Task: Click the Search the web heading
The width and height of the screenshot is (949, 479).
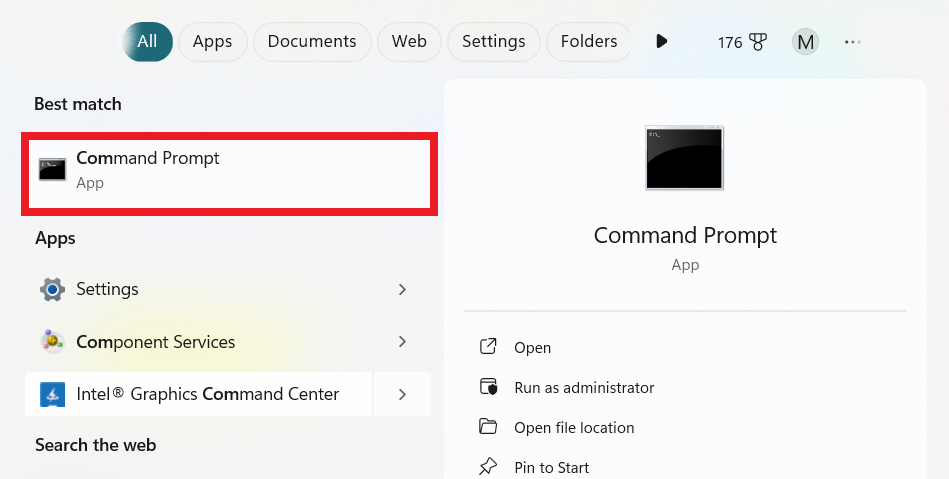Action: [96, 445]
